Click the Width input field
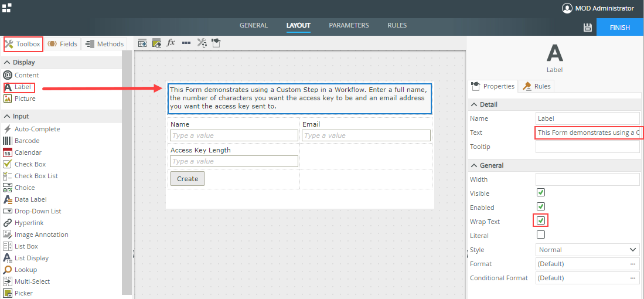 click(587, 179)
